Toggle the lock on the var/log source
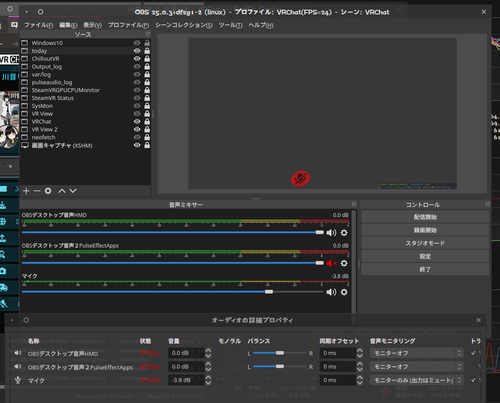Image resolution: width=500 pixels, height=403 pixels. pyautogui.click(x=147, y=74)
